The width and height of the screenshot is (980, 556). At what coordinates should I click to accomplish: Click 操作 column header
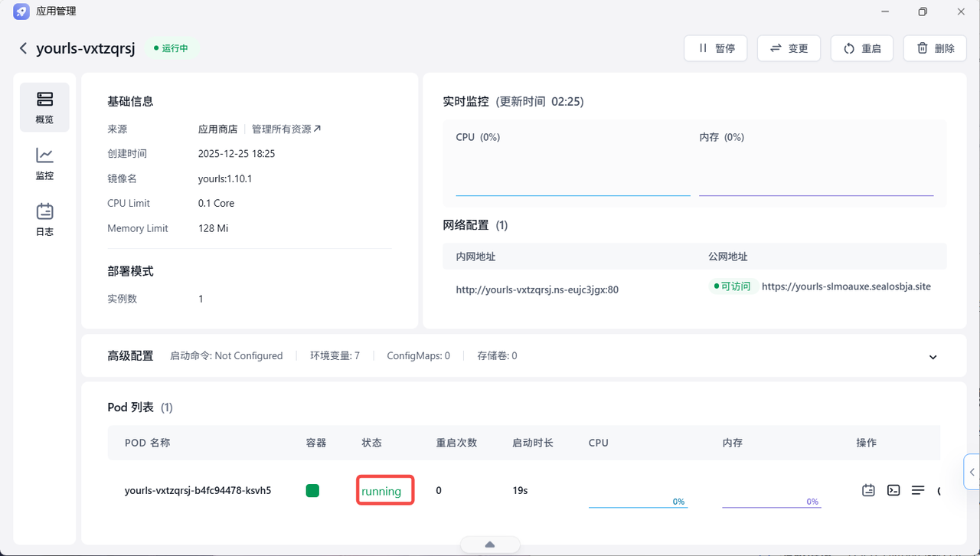click(867, 443)
